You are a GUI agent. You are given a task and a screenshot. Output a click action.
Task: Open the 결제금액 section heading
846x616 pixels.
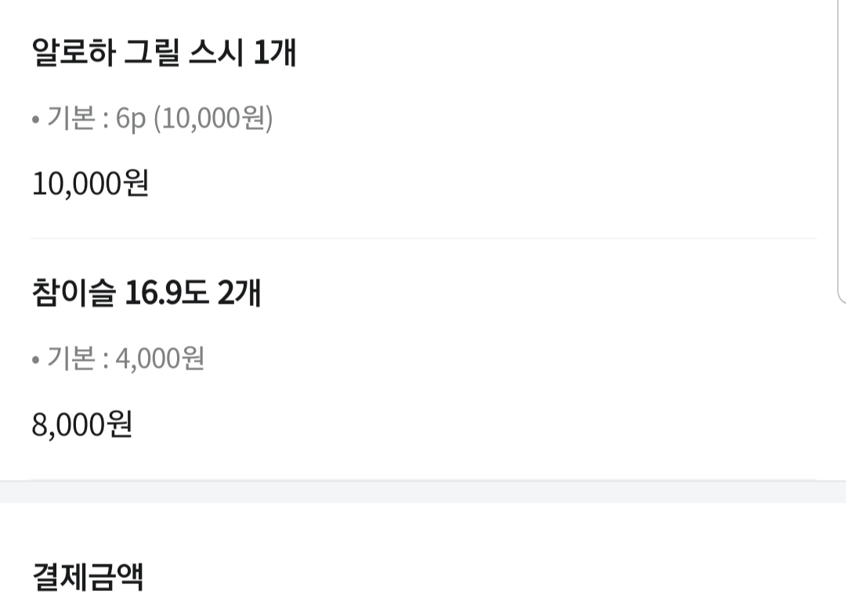(88, 577)
